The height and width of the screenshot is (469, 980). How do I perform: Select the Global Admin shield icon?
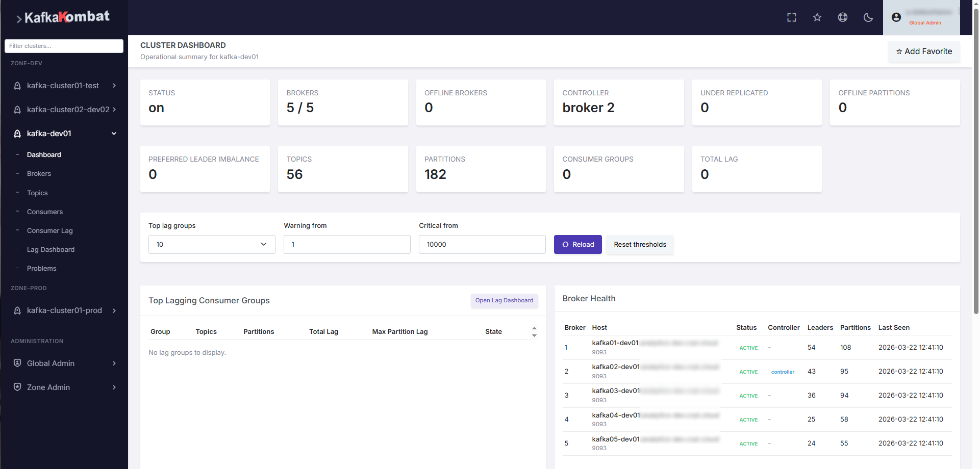pos(18,363)
